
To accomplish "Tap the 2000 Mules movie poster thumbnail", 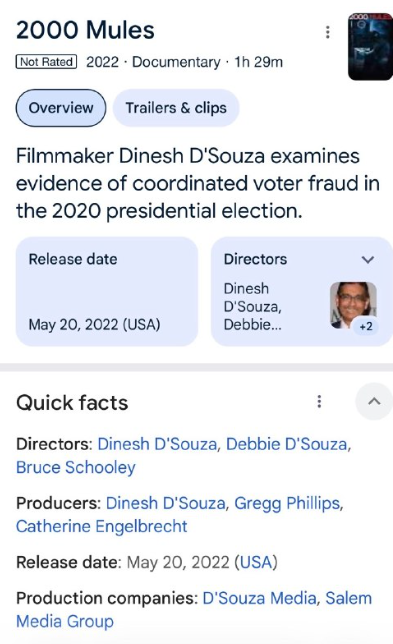I will [370, 46].
